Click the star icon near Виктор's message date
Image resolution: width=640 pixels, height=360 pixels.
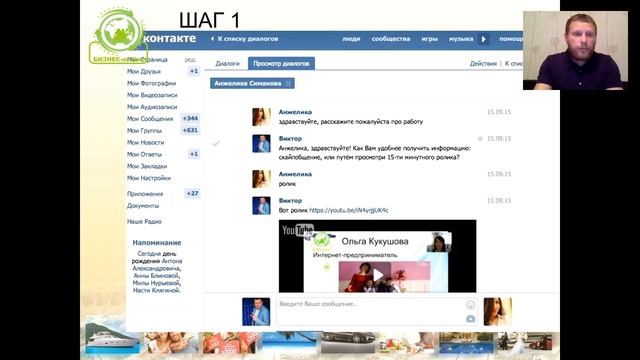coord(480,139)
